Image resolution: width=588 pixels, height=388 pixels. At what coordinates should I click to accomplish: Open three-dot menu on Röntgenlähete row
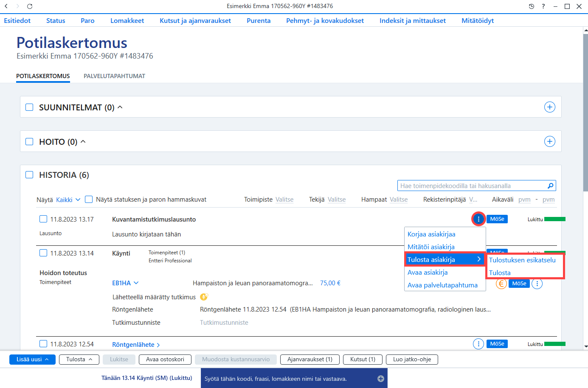[x=478, y=344]
